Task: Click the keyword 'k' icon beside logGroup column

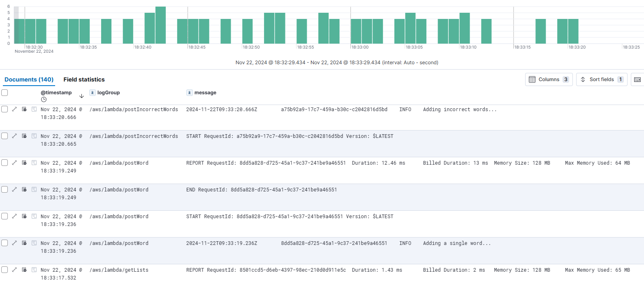Action: click(92, 93)
